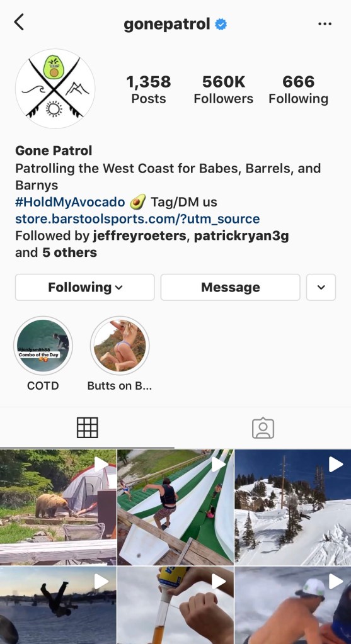351x644 pixels.
Task: Switch to the tagged photos tab
Action: tap(263, 428)
